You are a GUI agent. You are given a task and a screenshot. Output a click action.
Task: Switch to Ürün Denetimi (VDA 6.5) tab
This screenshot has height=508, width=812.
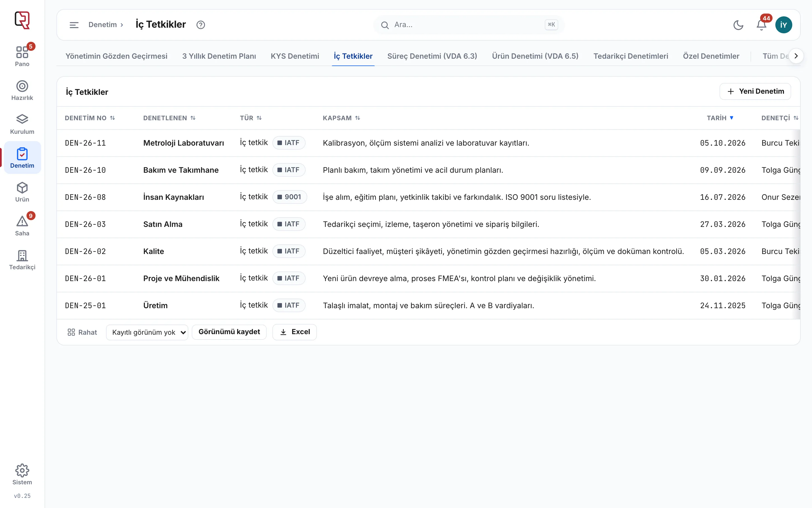[535, 56]
